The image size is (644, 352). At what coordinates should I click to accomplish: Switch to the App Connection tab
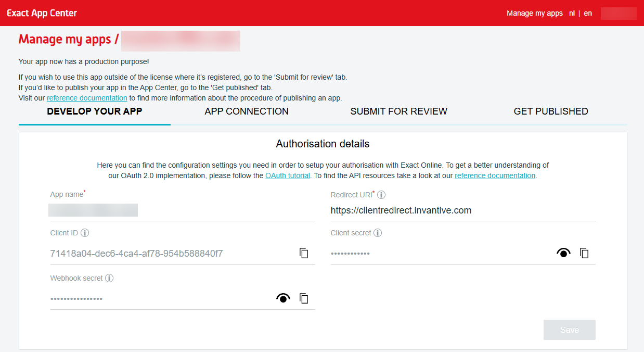[x=247, y=111]
